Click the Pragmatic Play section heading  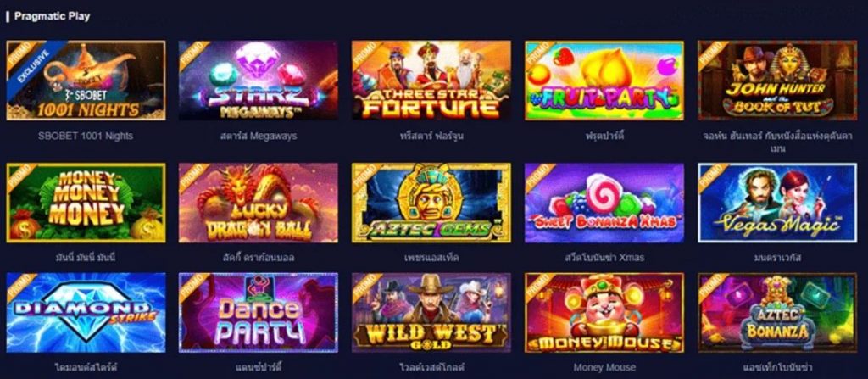tap(52, 16)
